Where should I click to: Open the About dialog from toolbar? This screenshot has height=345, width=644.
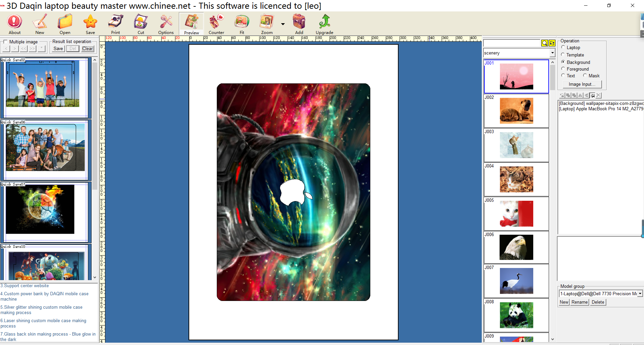pos(14,24)
